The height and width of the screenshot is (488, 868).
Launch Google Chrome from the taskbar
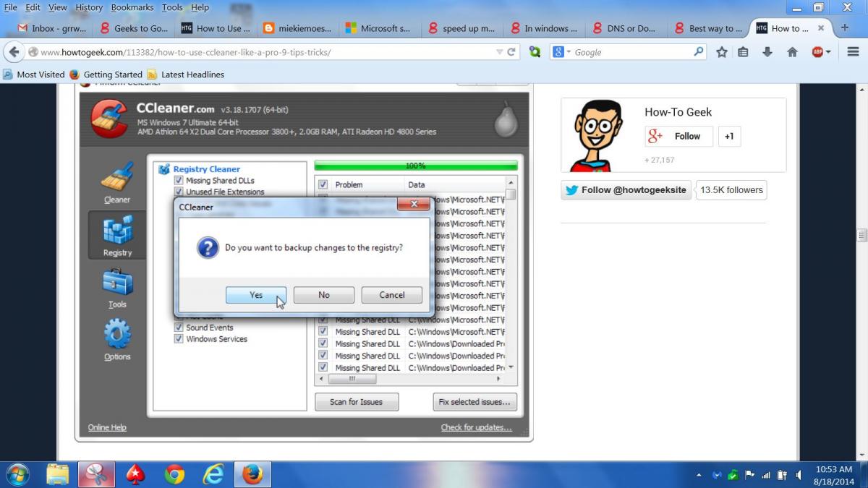[174, 474]
